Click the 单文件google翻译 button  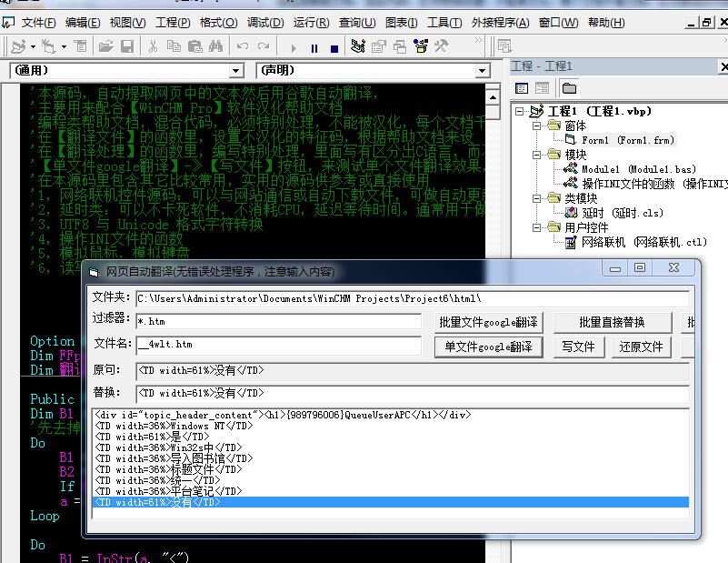489,347
